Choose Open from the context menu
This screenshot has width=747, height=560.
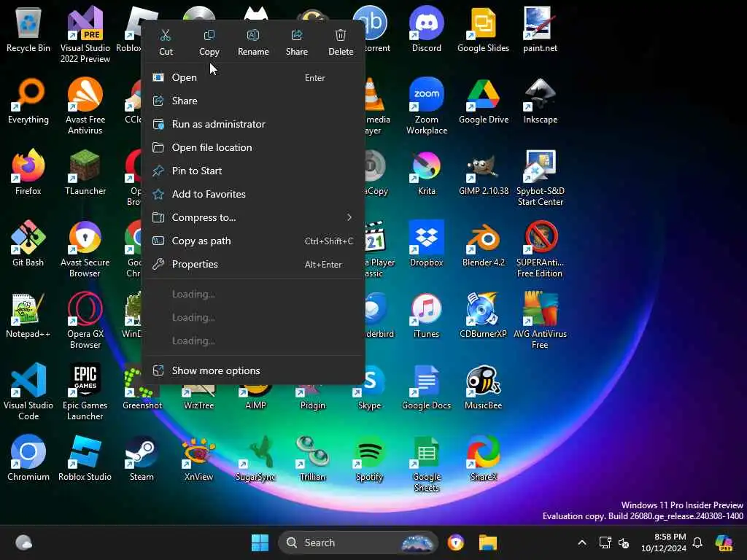point(253,77)
